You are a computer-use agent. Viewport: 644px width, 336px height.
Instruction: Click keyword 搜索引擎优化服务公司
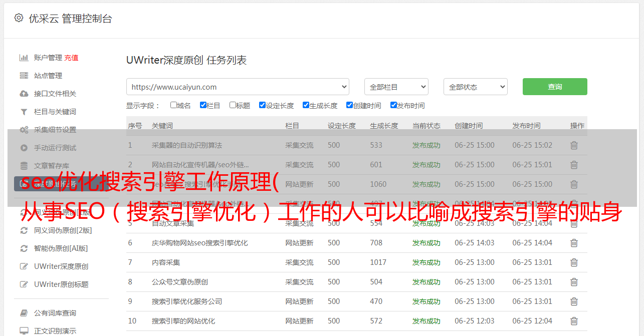click(x=187, y=301)
